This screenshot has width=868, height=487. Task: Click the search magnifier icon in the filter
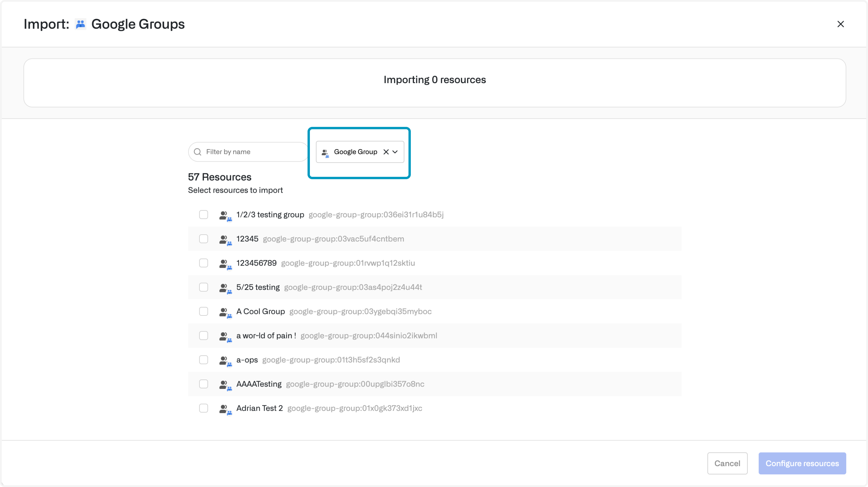coord(197,152)
